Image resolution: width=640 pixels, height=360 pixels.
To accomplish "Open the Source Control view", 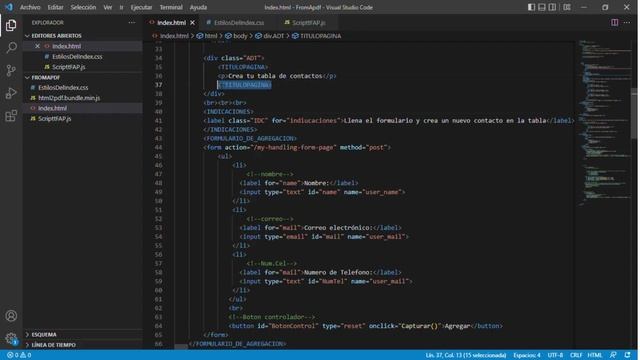I will (11, 70).
